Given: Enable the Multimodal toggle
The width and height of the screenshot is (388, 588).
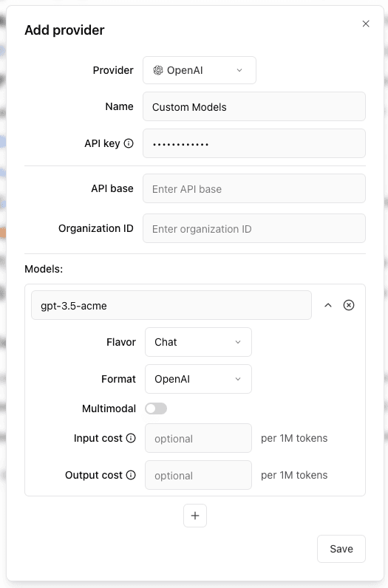Looking at the screenshot, I should click(x=156, y=408).
